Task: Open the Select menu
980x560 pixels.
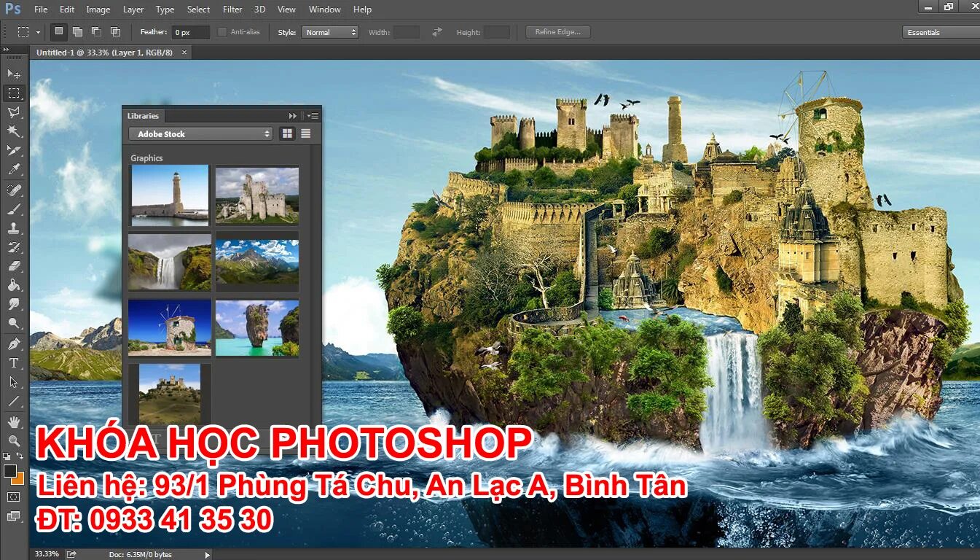Action: 198,9
